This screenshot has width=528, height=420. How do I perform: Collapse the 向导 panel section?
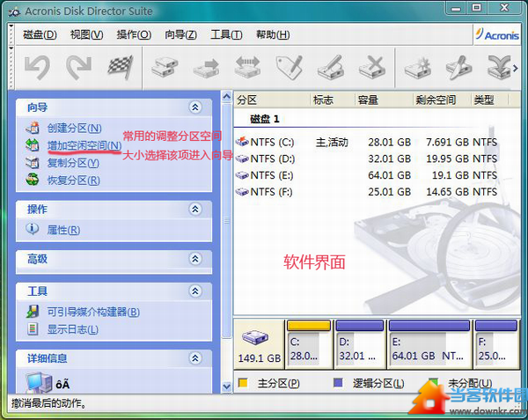click(x=195, y=107)
